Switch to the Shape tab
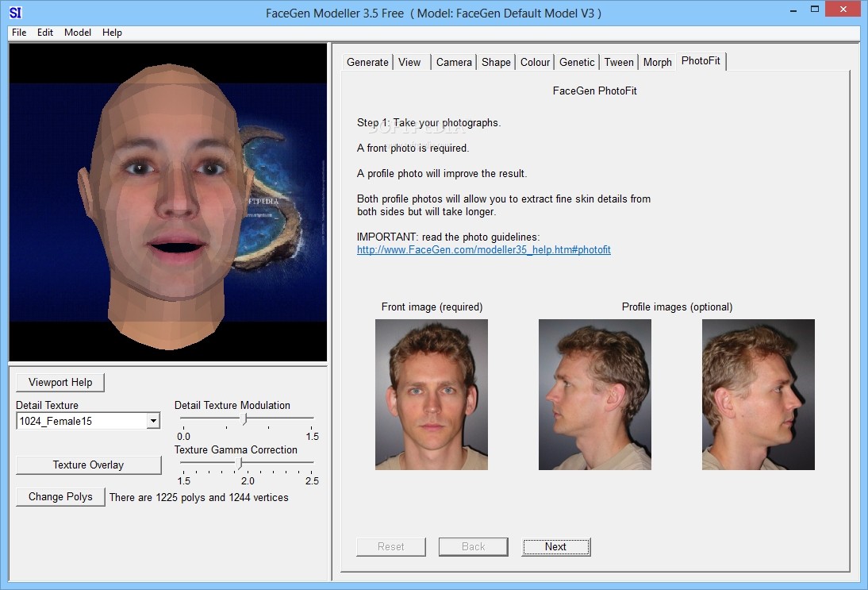The image size is (868, 590). 496,62
